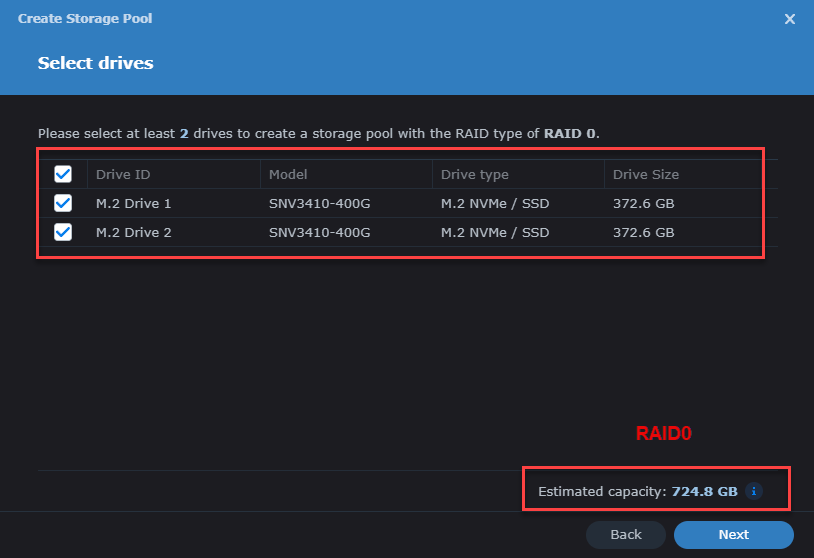Image resolution: width=814 pixels, height=558 pixels.
Task: Sort by the Drive ID column header
Action: [x=123, y=175]
